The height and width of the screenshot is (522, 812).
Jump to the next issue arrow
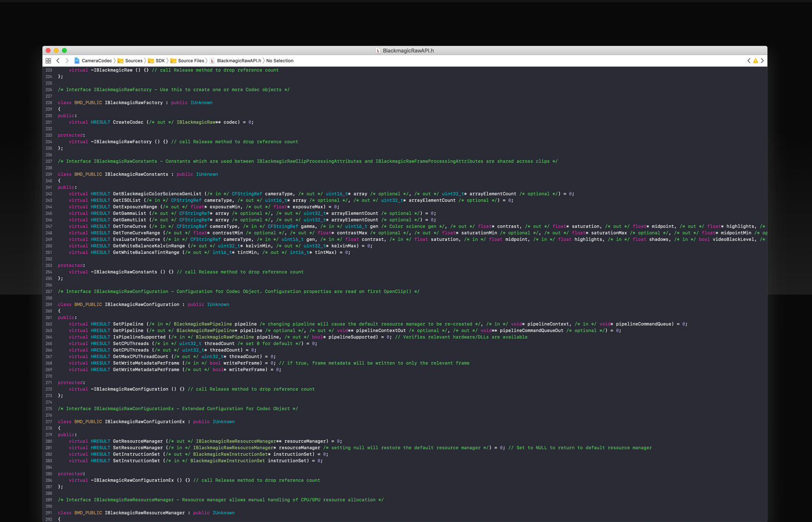[763, 61]
